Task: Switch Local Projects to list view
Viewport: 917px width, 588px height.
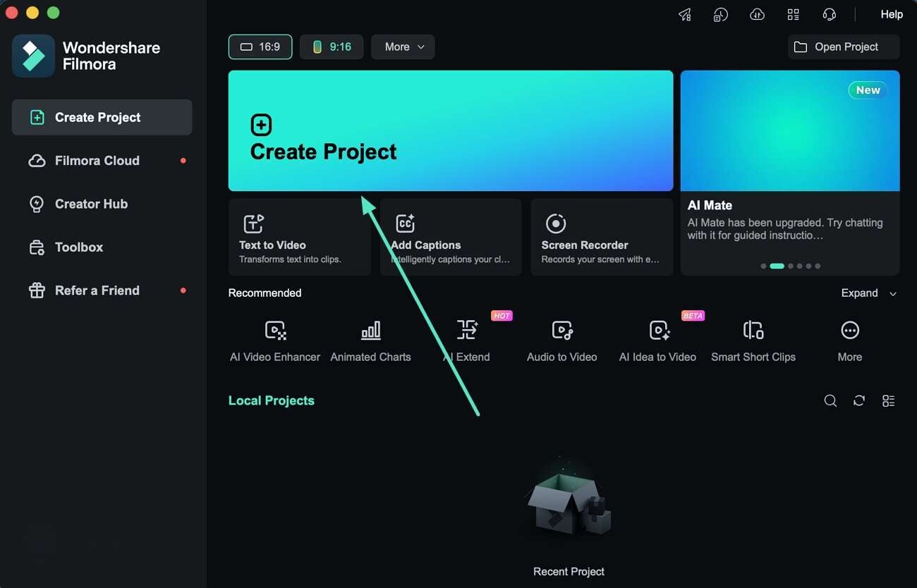Action: (889, 400)
